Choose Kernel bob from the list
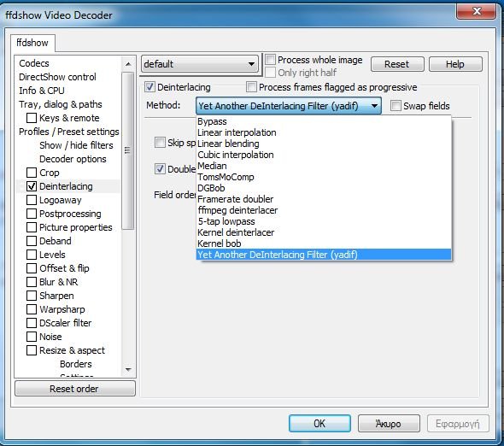 point(324,244)
